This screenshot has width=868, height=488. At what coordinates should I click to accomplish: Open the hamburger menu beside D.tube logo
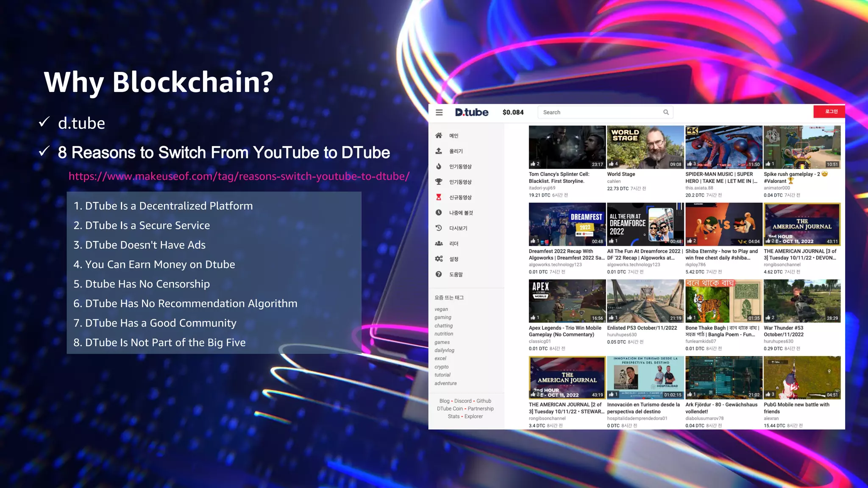pos(439,112)
